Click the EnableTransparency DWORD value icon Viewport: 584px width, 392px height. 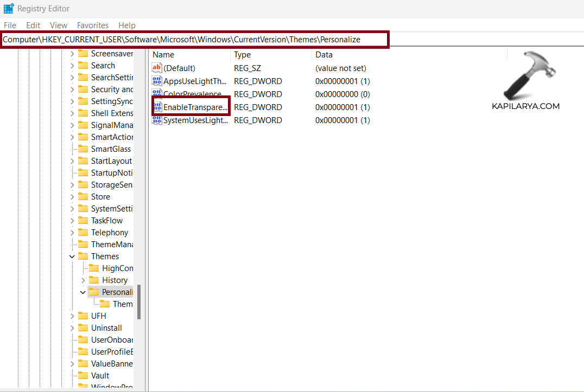(157, 107)
